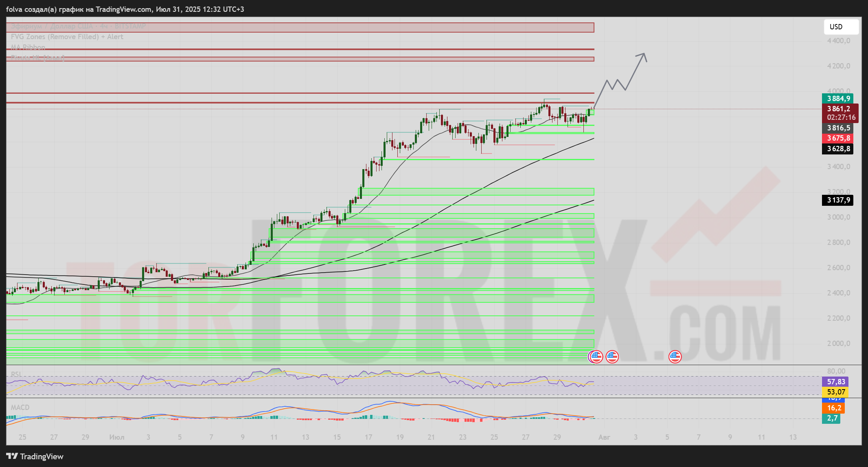
Task: Click the Июл date on time axis
Action: pyautogui.click(x=117, y=437)
